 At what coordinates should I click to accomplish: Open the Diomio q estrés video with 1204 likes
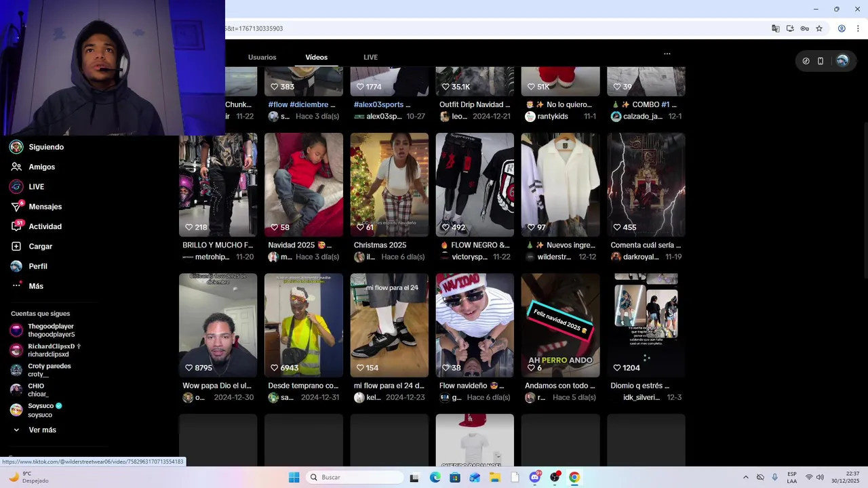coord(646,325)
